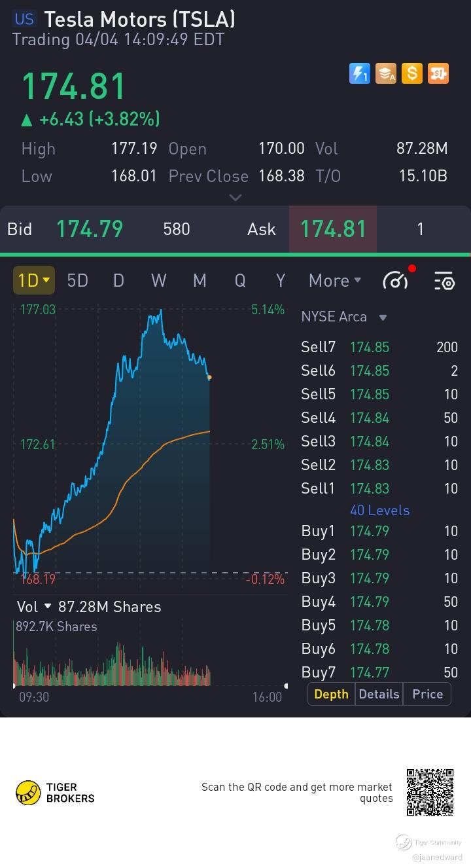Tap the Open value 170.00

(281, 149)
